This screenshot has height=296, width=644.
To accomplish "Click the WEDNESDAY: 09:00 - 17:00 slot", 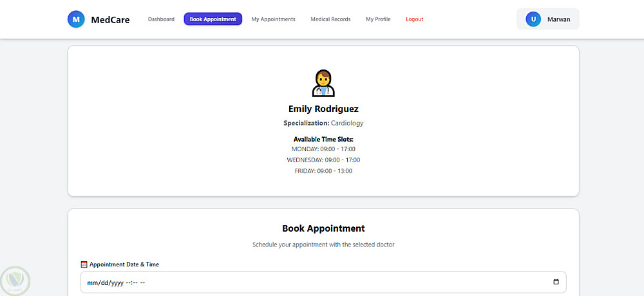I will 323,160.
